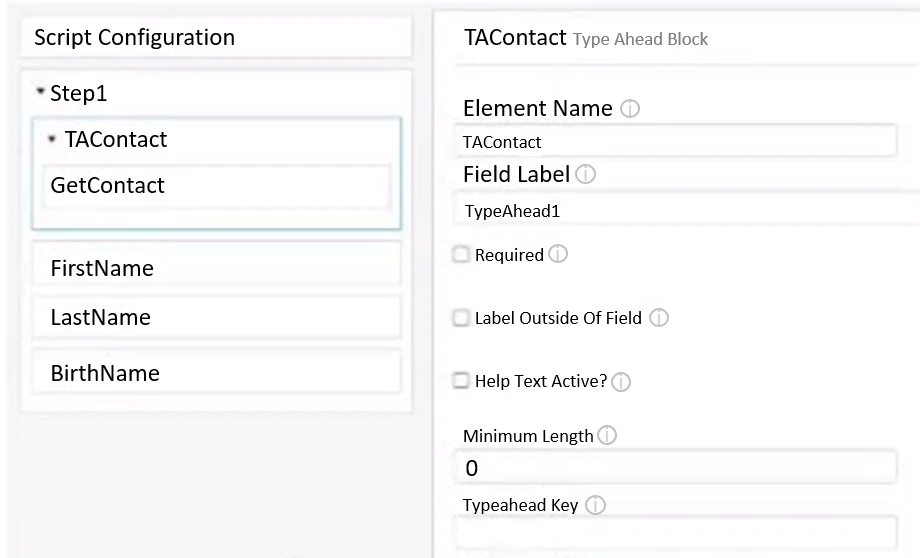Click info icon beside Field Label
This screenshot has height=558, width=920.
coord(586,175)
